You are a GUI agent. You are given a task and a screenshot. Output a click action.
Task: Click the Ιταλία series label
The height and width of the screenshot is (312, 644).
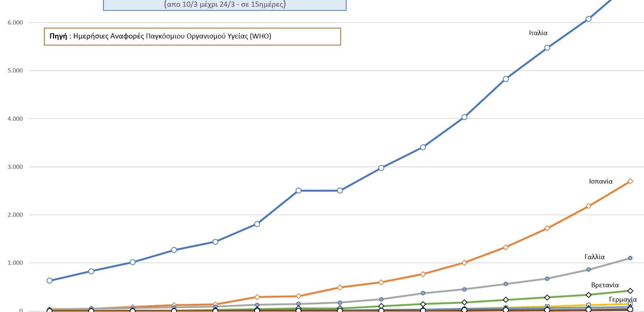(x=538, y=33)
